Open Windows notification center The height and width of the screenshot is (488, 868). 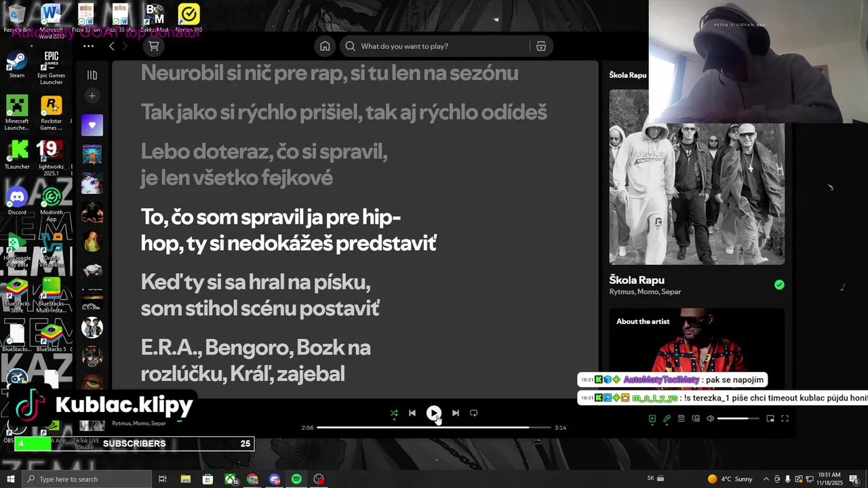pyautogui.click(x=854, y=479)
